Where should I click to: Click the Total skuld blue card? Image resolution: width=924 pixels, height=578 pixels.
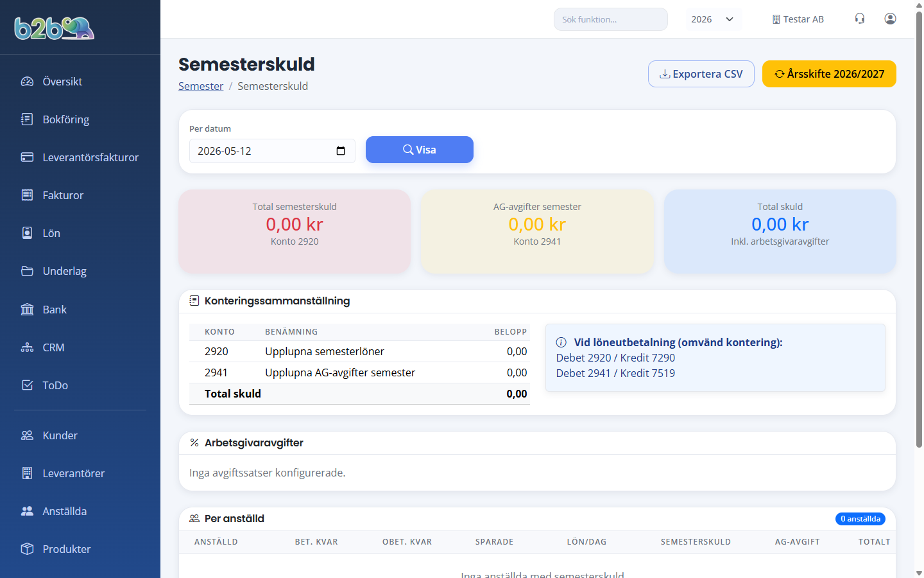(780, 231)
